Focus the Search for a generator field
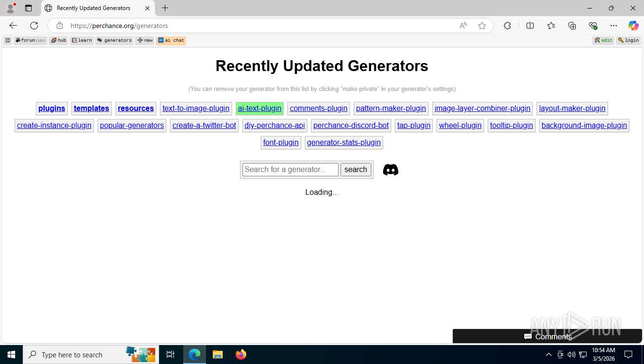The image size is (644, 364). click(290, 170)
